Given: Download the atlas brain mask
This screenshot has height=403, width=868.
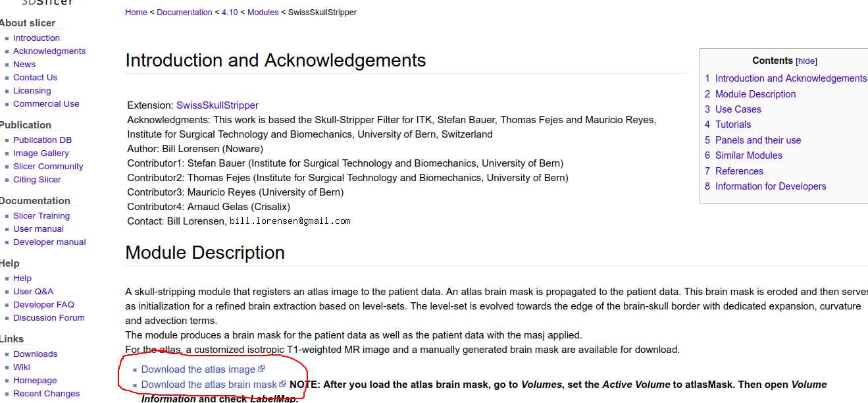Looking at the screenshot, I should [209, 385].
